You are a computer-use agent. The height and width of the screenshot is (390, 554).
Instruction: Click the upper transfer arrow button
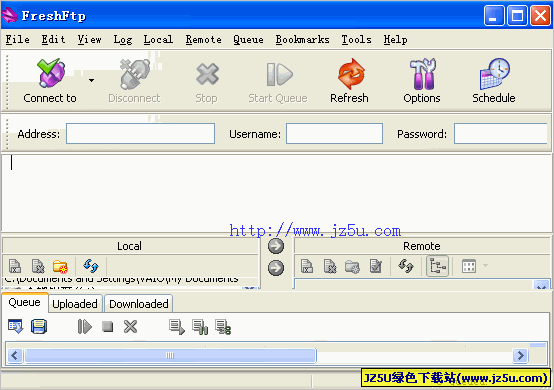pos(276,246)
